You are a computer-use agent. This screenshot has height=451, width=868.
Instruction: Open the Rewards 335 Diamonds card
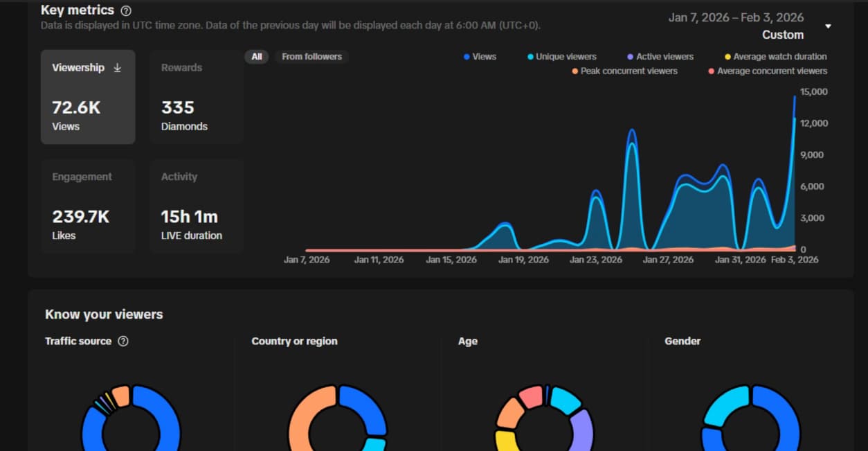197,97
